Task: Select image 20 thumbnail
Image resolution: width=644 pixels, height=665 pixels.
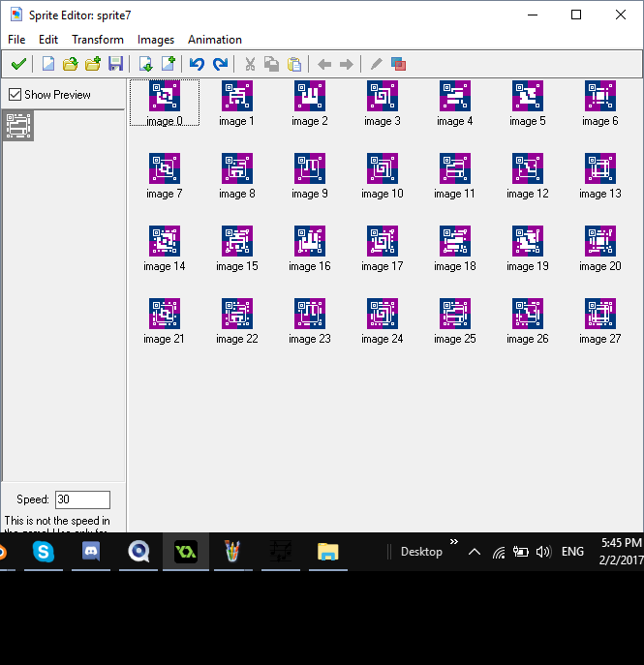Action: click(x=599, y=241)
